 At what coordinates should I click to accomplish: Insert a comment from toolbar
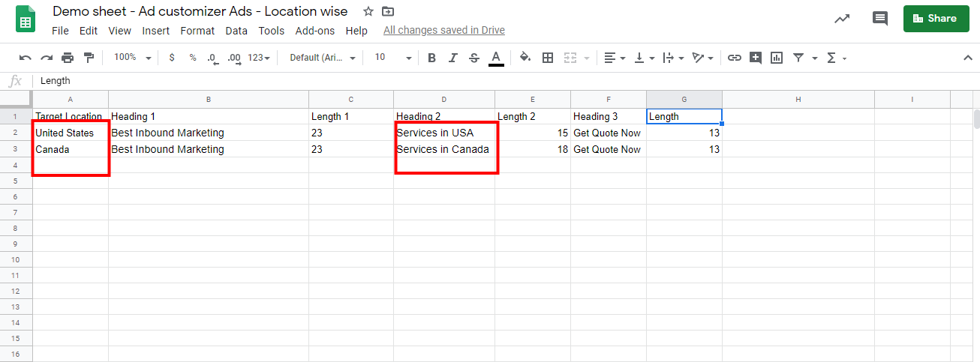pyautogui.click(x=756, y=58)
